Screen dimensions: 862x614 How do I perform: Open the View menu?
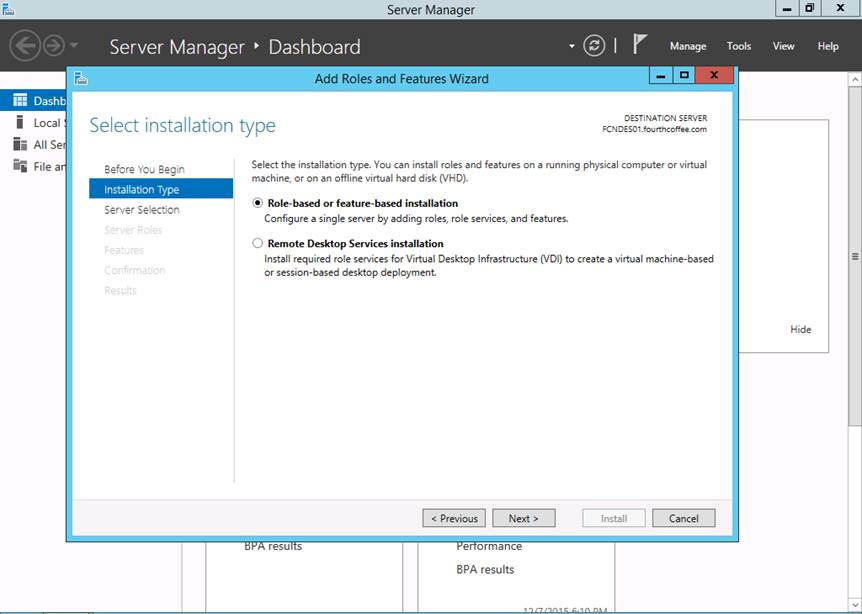[783, 46]
